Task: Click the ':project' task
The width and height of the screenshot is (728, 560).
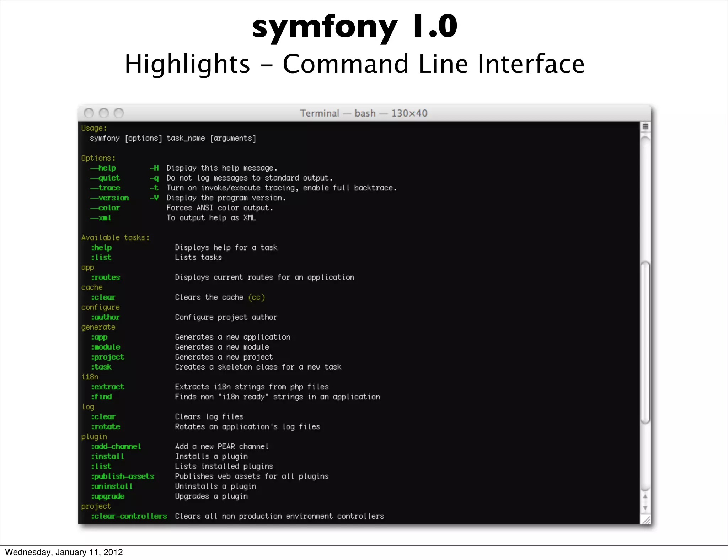Action: pyautogui.click(x=108, y=357)
